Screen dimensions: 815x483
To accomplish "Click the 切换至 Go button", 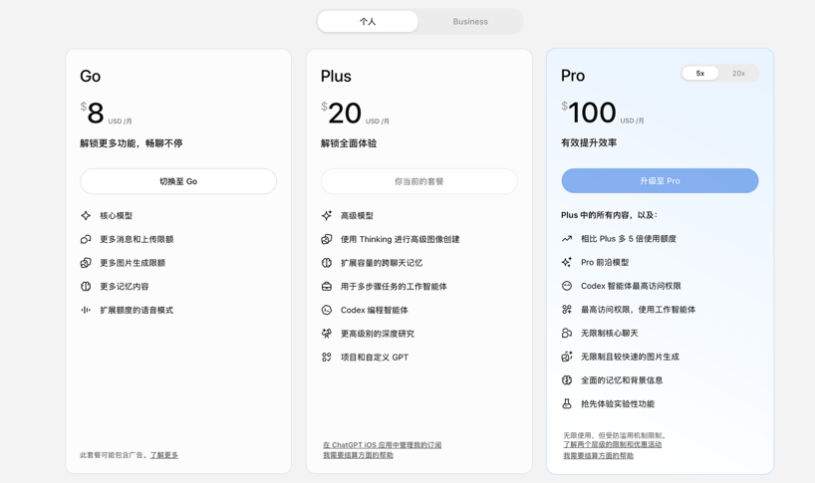I will pyautogui.click(x=178, y=181).
